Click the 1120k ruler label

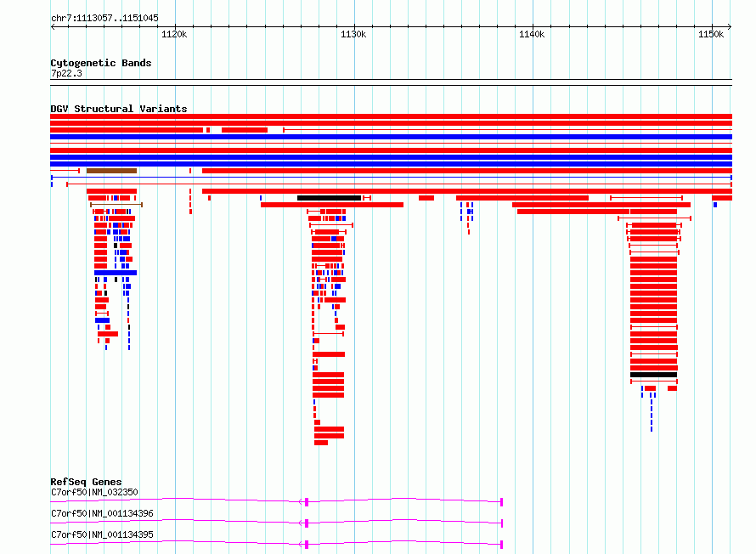[174, 34]
